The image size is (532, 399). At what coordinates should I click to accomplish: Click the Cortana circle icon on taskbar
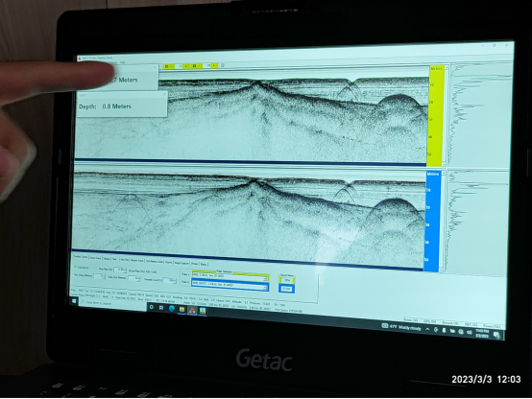pyautogui.click(x=152, y=307)
